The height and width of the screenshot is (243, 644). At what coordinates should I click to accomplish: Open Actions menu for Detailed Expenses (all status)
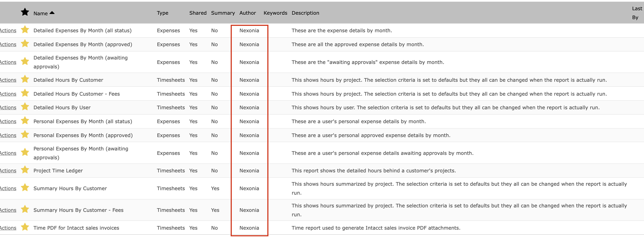[x=8, y=31]
